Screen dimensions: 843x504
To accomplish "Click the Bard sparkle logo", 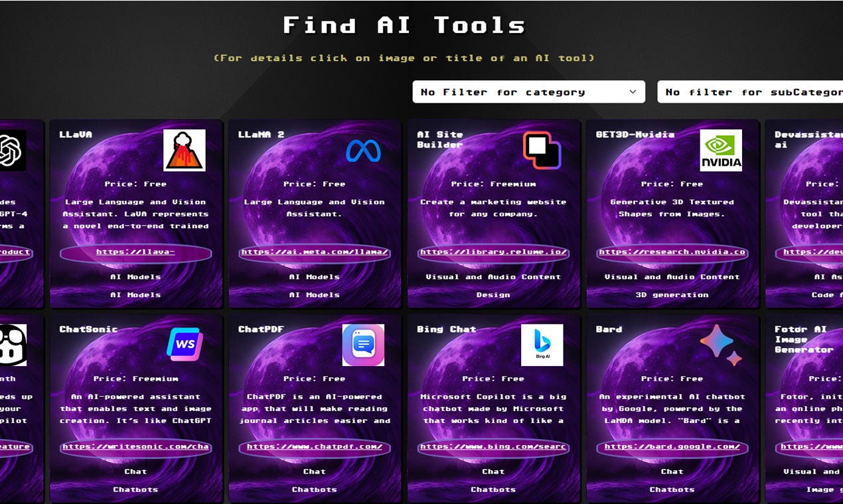I will click(721, 345).
